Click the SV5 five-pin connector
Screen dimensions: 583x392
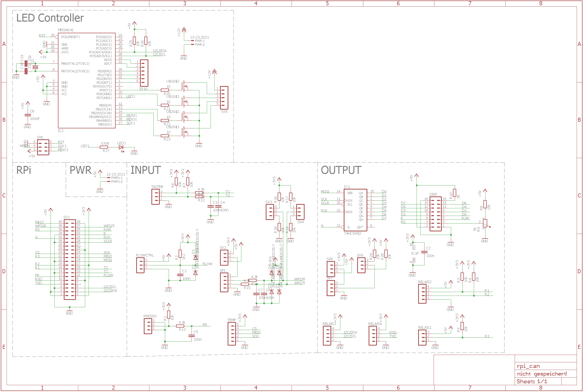tap(224, 98)
